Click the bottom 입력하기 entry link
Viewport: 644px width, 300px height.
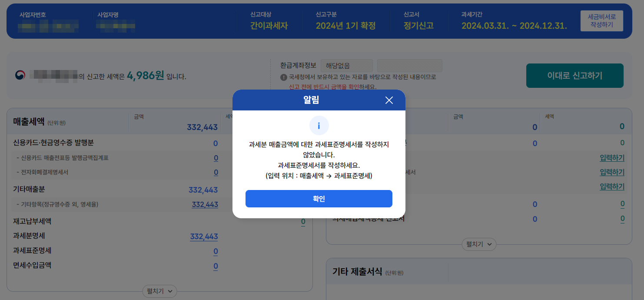[611, 186]
